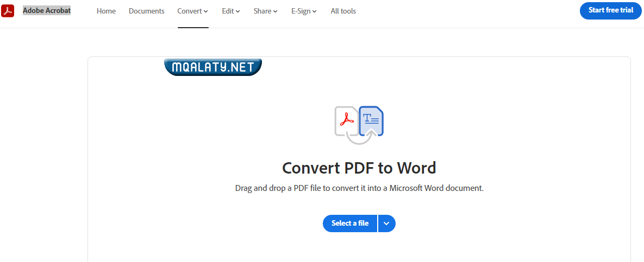Click the Convert PDF to Word heading
The height and width of the screenshot is (262, 644).
[x=359, y=168]
